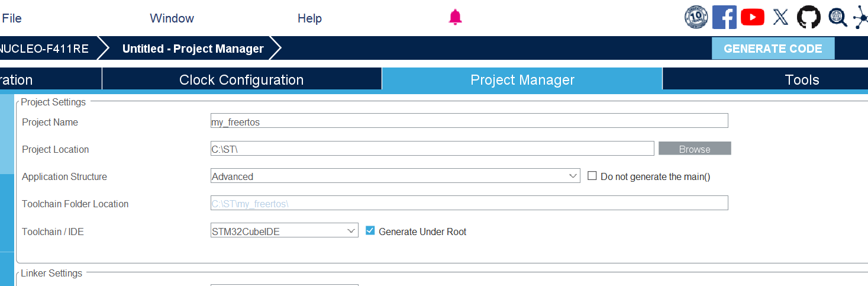The height and width of the screenshot is (286, 868).
Task: Open the notification bell icon
Action: pyautogui.click(x=455, y=17)
